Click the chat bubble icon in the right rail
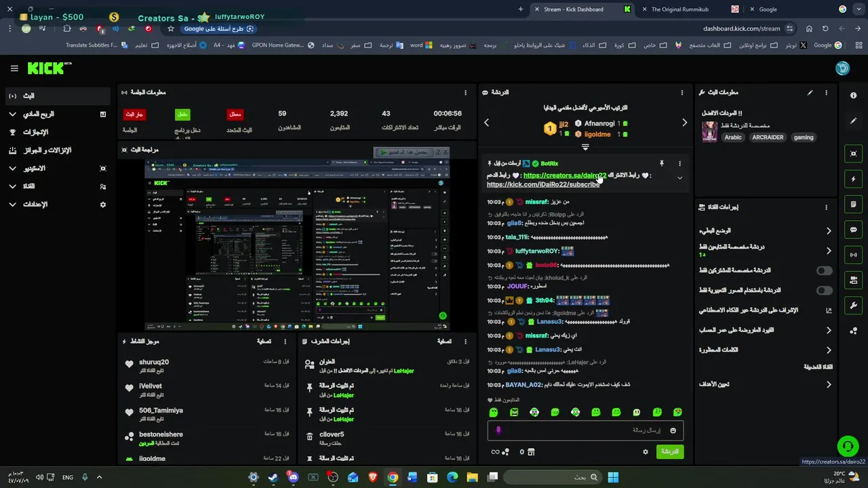Screen dimensions: 868x488 pyautogui.click(x=853, y=230)
